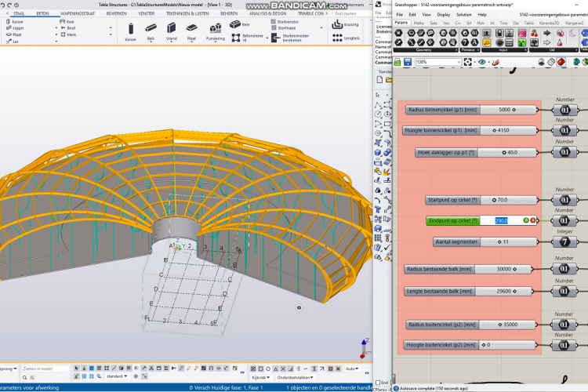Select the Kolom concrete column tool
Viewport: 588px width, 392px height.
coord(130,31)
